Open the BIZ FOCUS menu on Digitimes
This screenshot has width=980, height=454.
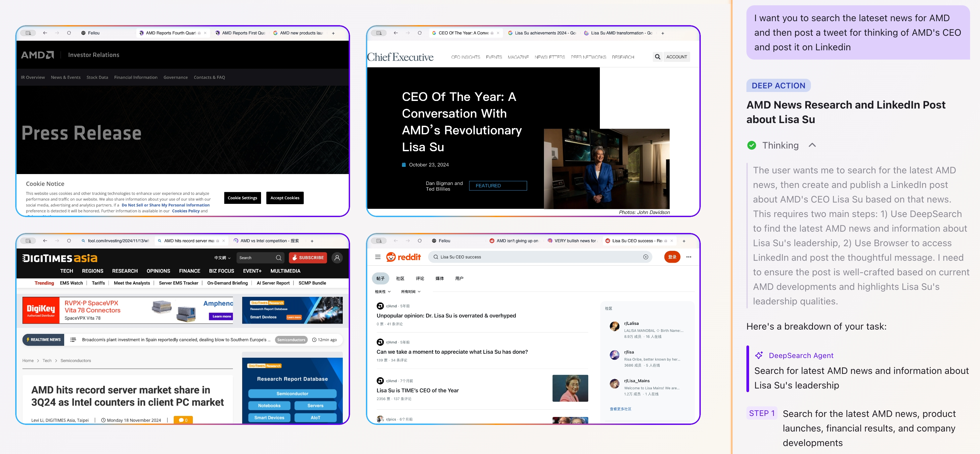221,271
